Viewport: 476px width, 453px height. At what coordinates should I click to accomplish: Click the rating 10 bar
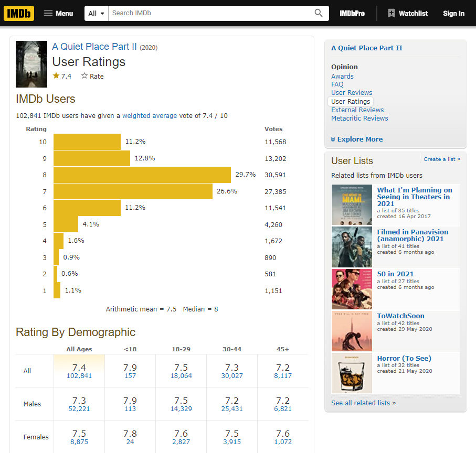point(87,142)
